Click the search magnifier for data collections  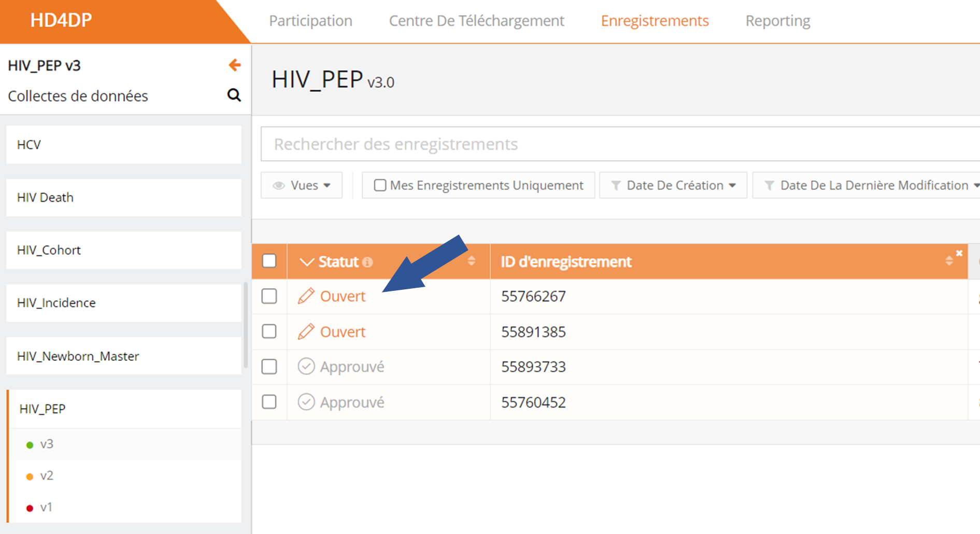[x=234, y=95]
